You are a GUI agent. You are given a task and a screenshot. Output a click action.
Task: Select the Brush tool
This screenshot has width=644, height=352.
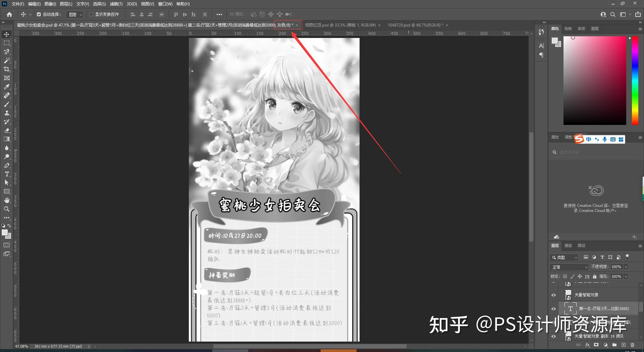(7, 104)
